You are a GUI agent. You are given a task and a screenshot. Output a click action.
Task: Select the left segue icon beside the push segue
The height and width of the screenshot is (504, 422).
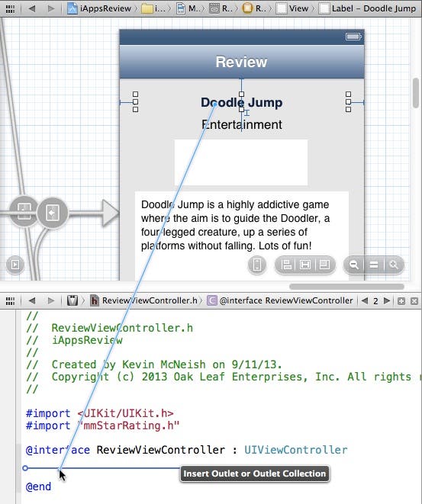(x=24, y=211)
